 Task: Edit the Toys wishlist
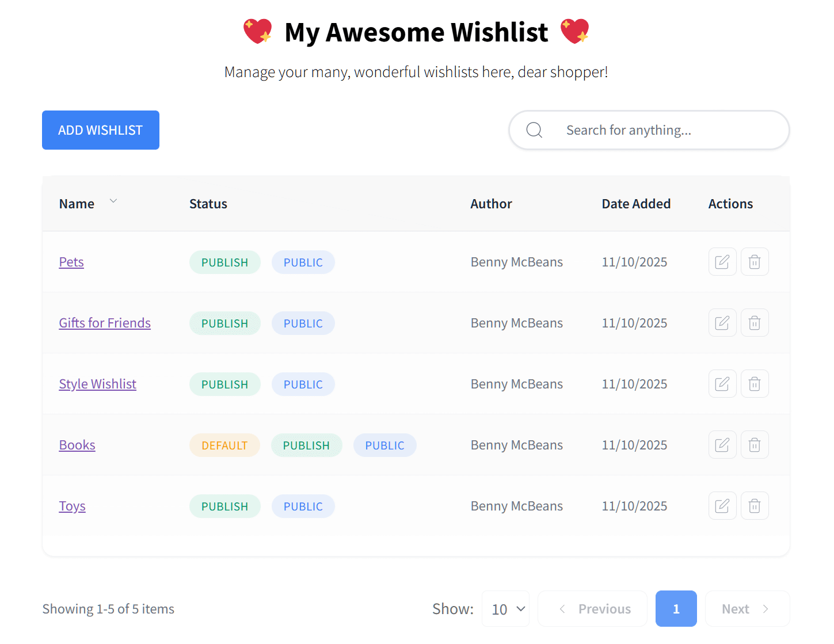tap(722, 506)
